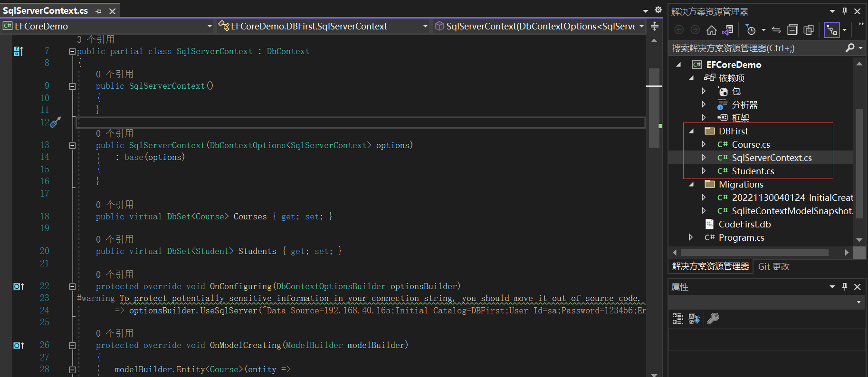Collapse the DBFirst folder node
The image size is (868, 377).
click(x=692, y=131)
